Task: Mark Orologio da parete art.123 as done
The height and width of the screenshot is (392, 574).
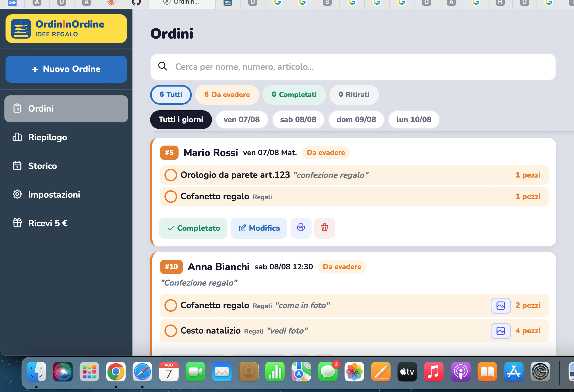Action: tap(171, 175)
